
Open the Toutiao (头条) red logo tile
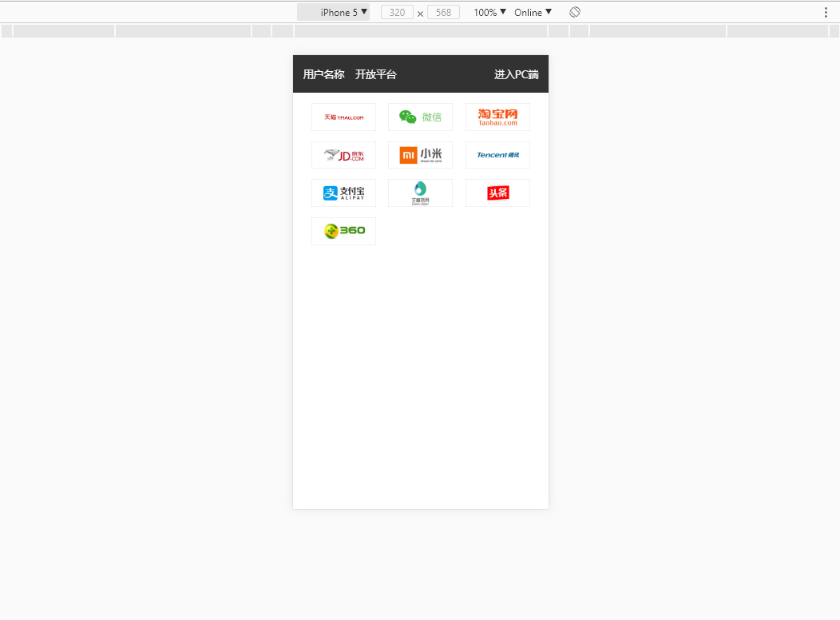tap(497, 193)
